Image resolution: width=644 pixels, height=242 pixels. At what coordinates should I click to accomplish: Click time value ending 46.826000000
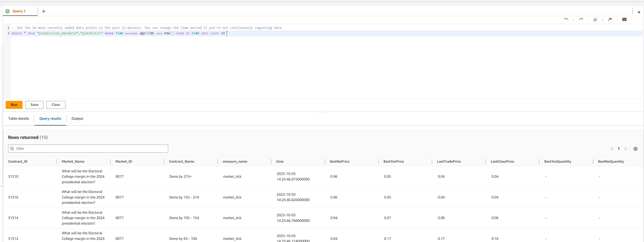[x=293, y=197]
